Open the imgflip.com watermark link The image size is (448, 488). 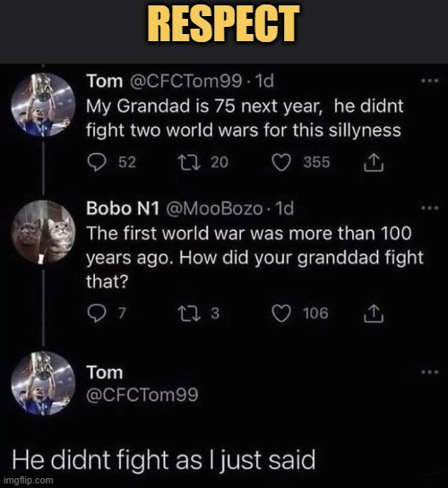(x=29, y=480)
